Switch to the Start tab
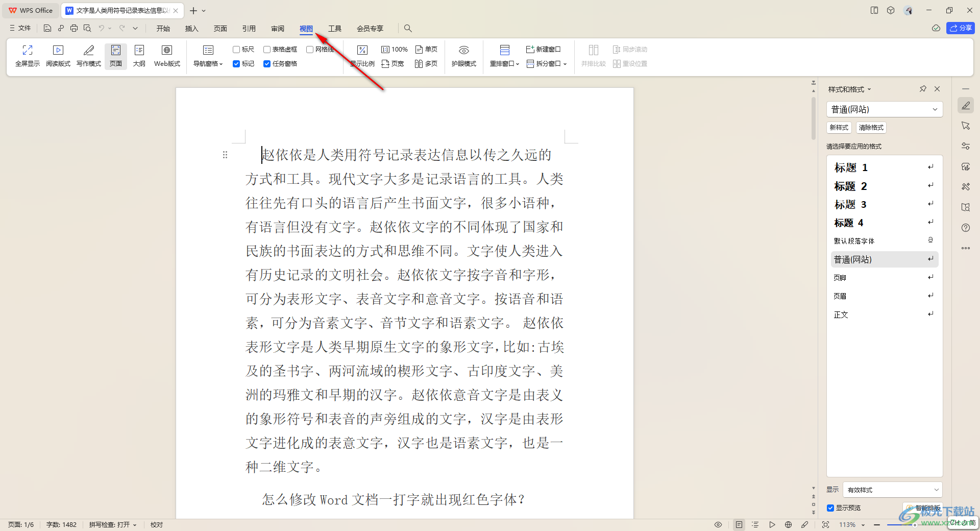Image resolution: width=980 pixels, height=531 pixels. 163,29
